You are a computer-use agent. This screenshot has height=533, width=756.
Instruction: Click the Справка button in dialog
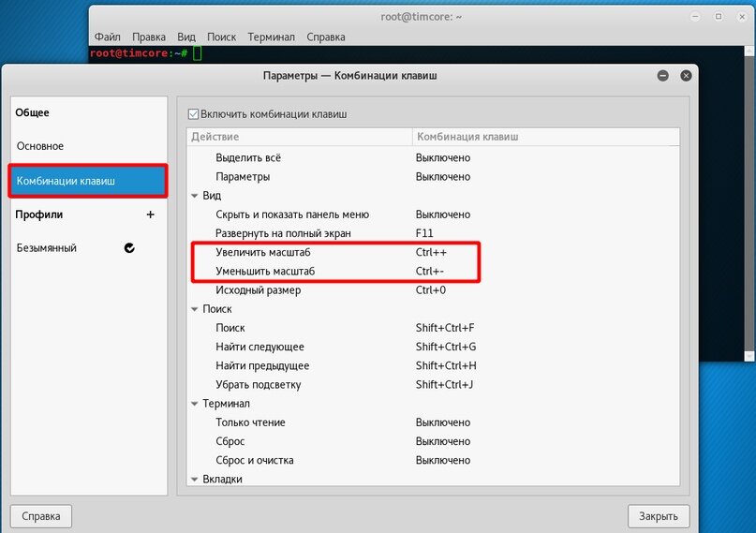pos(41,516)
